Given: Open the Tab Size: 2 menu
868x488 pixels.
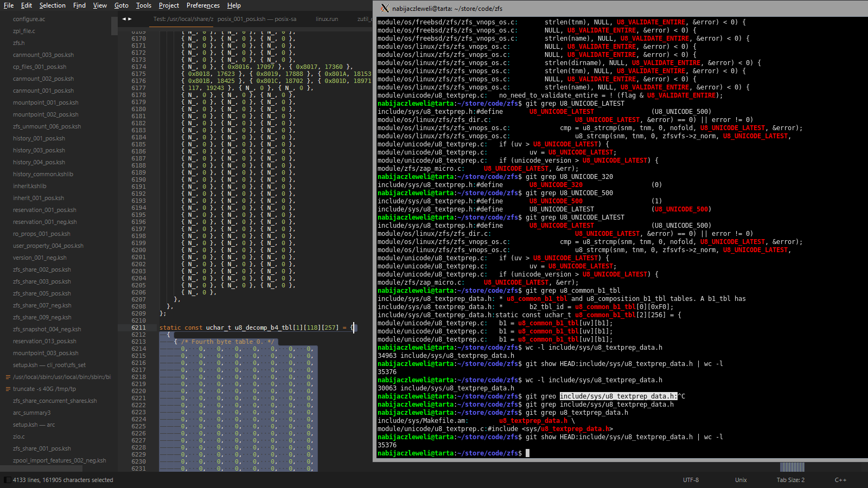Looking at the screenshot, I should tap(790, 480).
